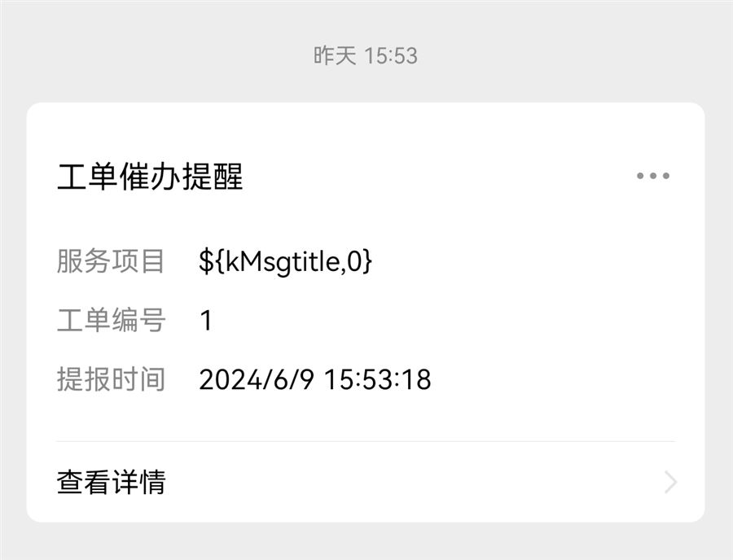The image size is (733, 560).
Task: Click the ticket number value 1
Action: 206,321
